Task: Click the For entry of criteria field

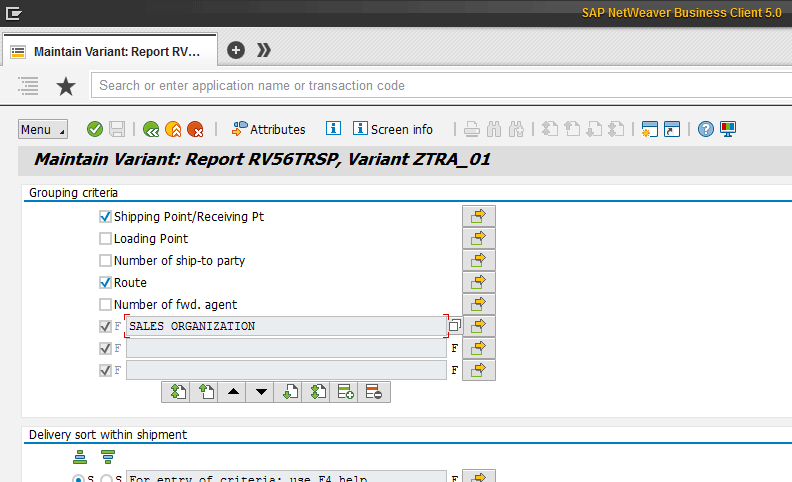Action: (286, 477)
